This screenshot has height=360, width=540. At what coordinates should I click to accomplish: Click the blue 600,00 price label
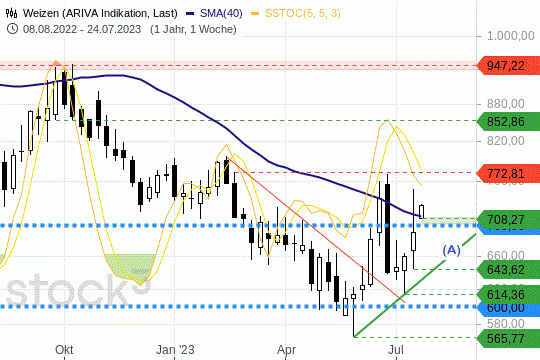pyautogui.click(x=509, y=308)
